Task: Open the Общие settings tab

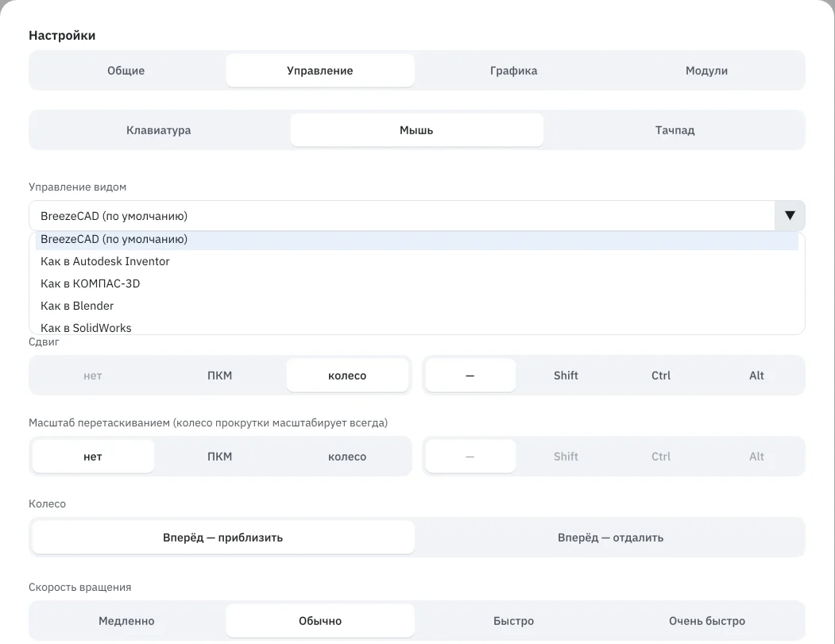Action: [x=126, y=70]
